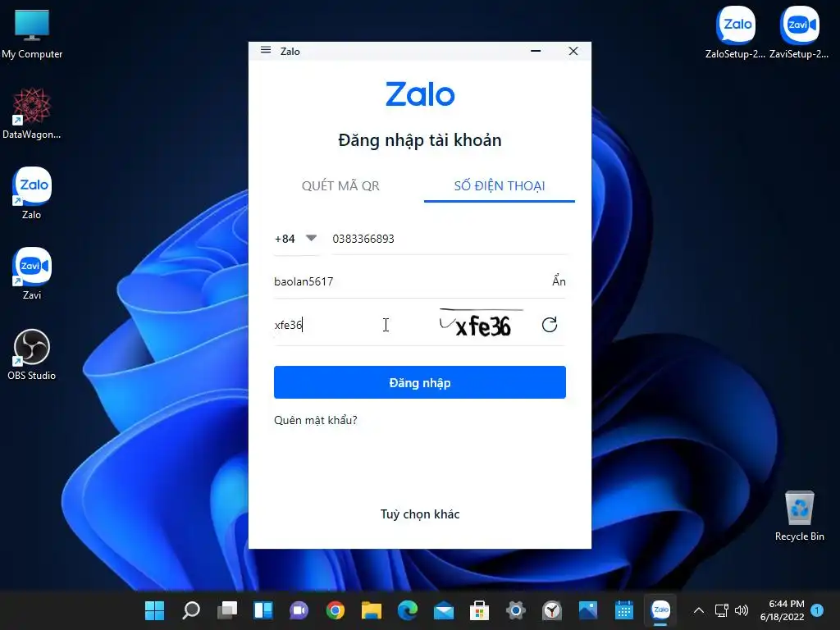Image resolution: width=840 pixels, height=630 pixels.
Task: Open Recycle Bin on desktop
Action: [799, 515]
